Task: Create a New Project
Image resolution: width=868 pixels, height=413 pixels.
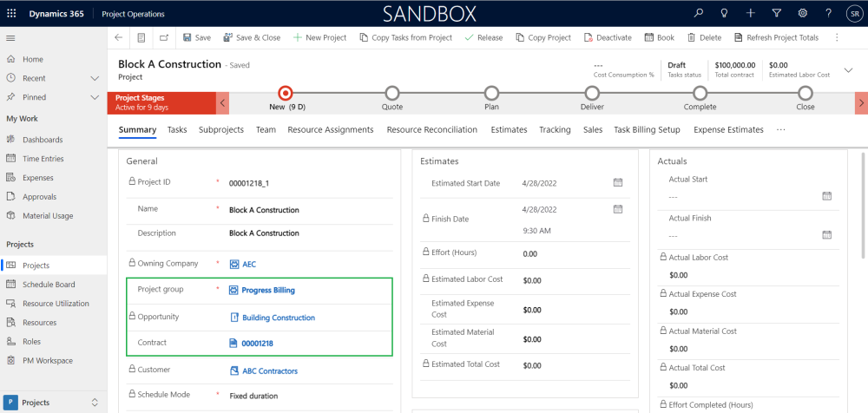Action: click(x=319, y=37)
